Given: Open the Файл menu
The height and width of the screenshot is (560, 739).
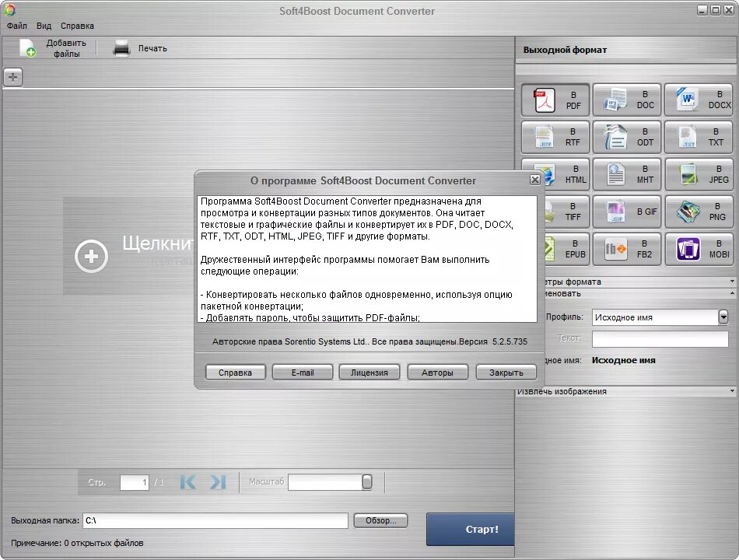Looking at the screenshot, I should 16,26.
